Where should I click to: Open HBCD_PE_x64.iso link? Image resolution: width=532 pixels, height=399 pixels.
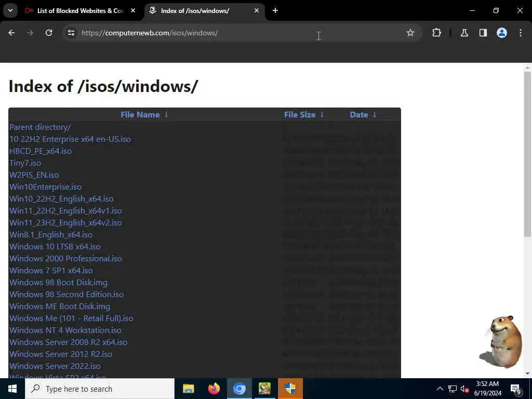pos(41,151)
